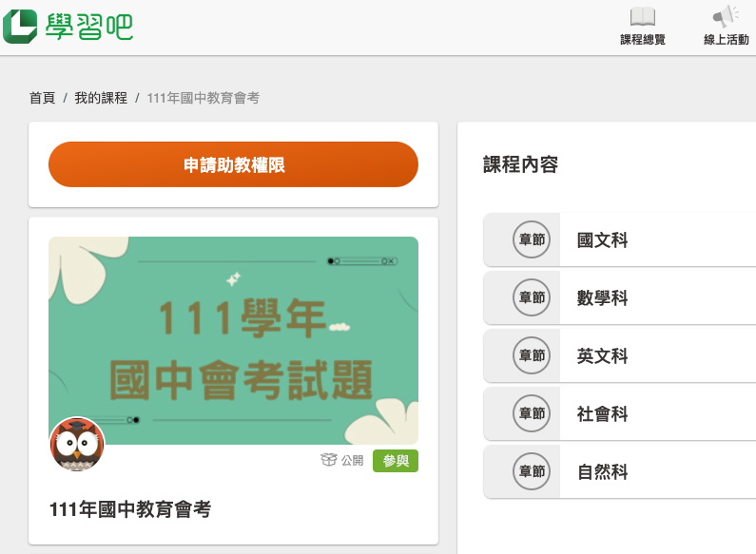Go to 首頁 breadcrumb link
Viewport: 756px width, 554px height.
coord(43,98)
